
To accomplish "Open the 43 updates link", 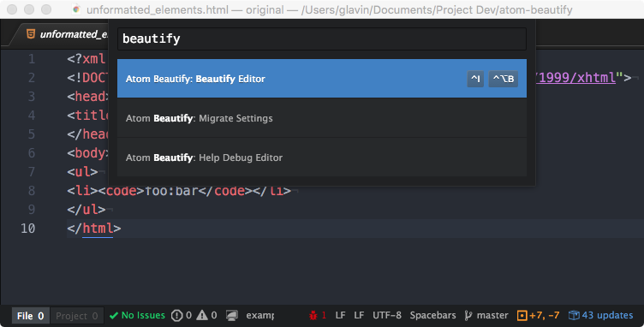I will tap(607, 315).
